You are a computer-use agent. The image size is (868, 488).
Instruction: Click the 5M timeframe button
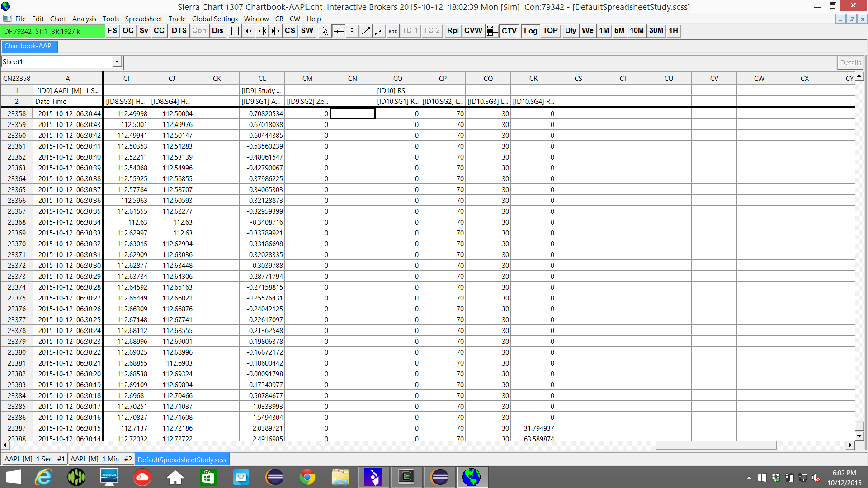point(619,31)
